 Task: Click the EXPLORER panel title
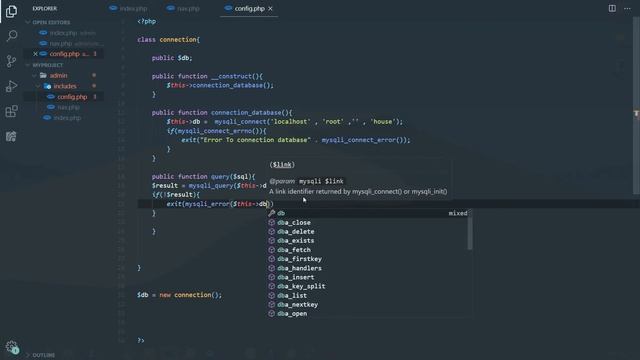[x=45, y=8]
